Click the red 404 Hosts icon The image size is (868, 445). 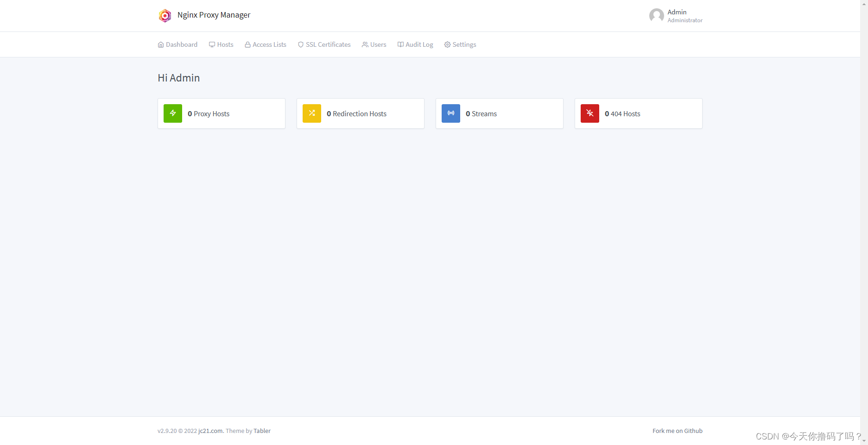(589, 113)
